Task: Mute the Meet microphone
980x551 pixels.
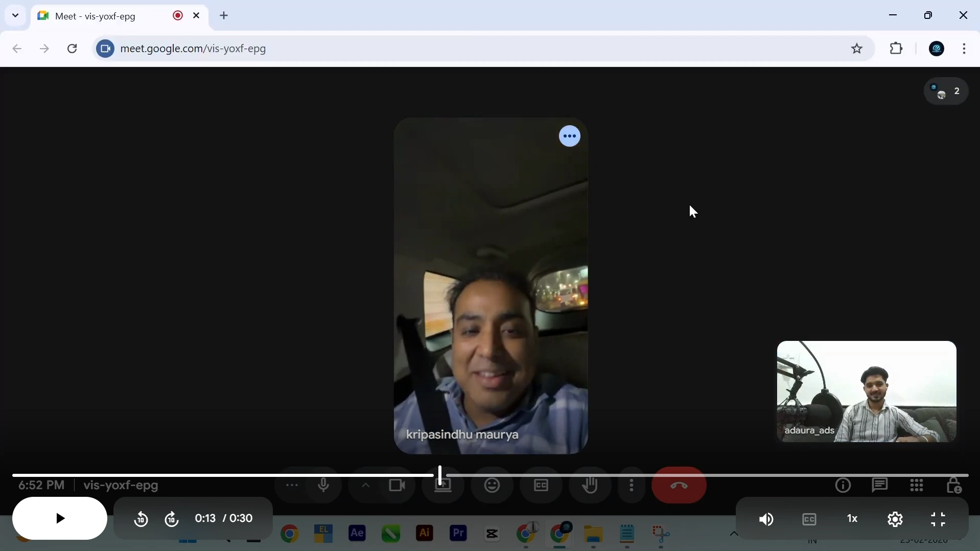Action: click(x=324, y=486)
